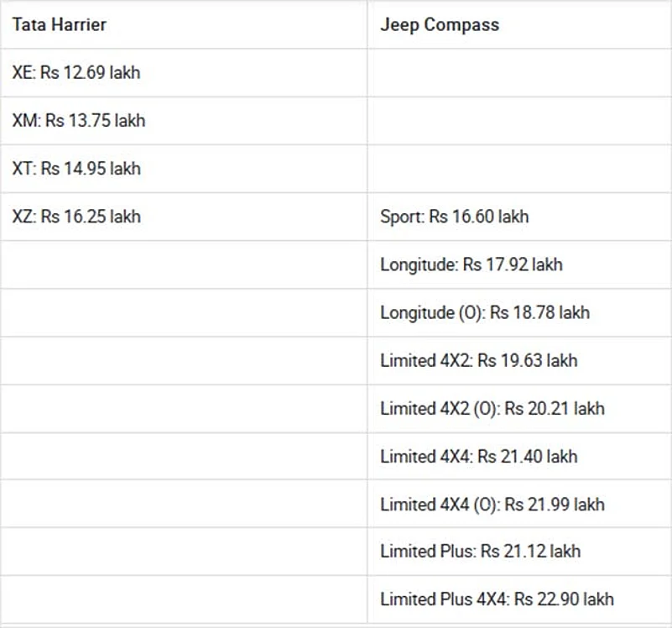Screen dimensions: 672x628
Task: Click the XZ: Rs 16.25 lakh entry
Action: click(x=76, y=217)
